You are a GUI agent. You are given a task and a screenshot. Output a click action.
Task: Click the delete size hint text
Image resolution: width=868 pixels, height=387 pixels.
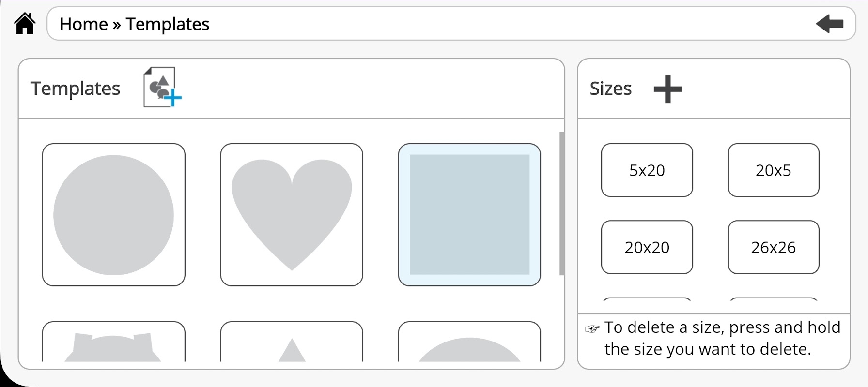[x=722, y=338]
